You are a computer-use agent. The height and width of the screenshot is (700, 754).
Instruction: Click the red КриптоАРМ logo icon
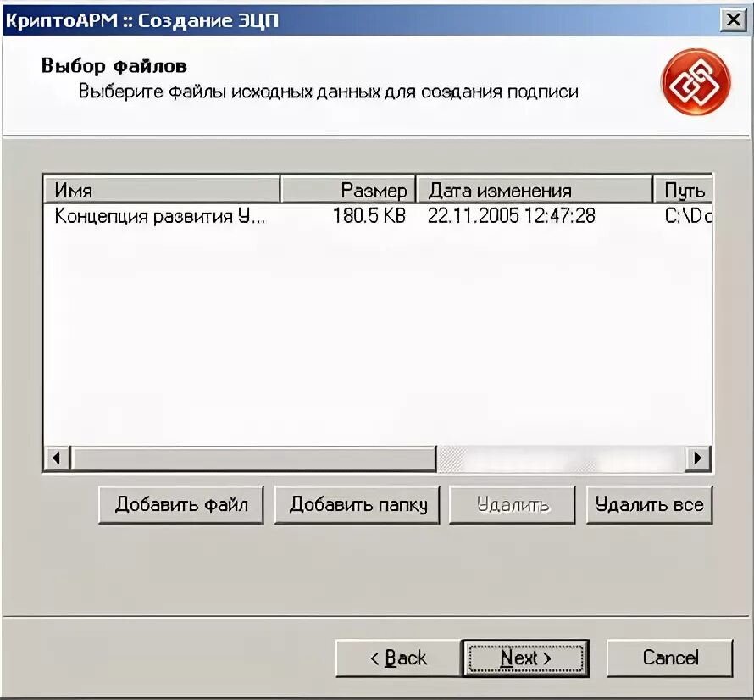point(696,82)
